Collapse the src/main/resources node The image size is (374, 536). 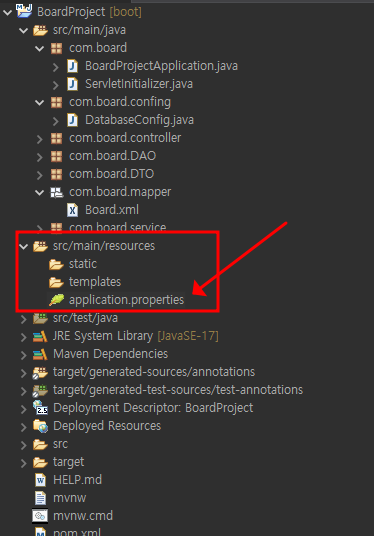tap(24, 246)
